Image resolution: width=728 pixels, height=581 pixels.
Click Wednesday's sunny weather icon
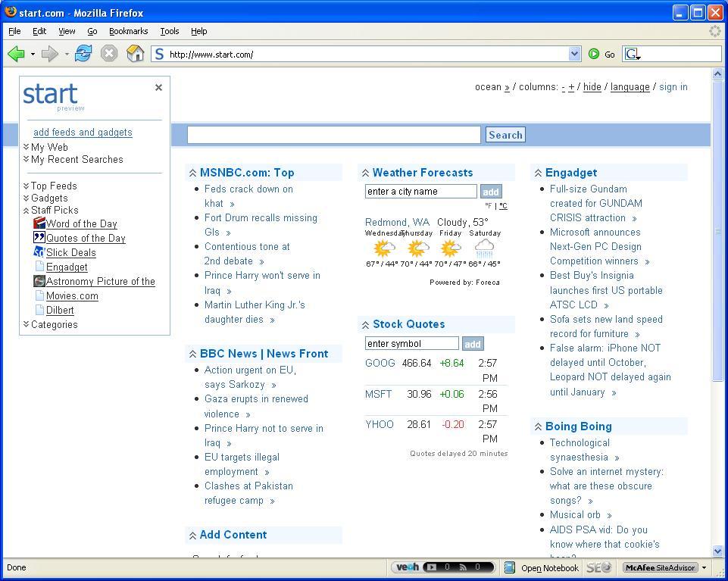click(x=383, y=249)
